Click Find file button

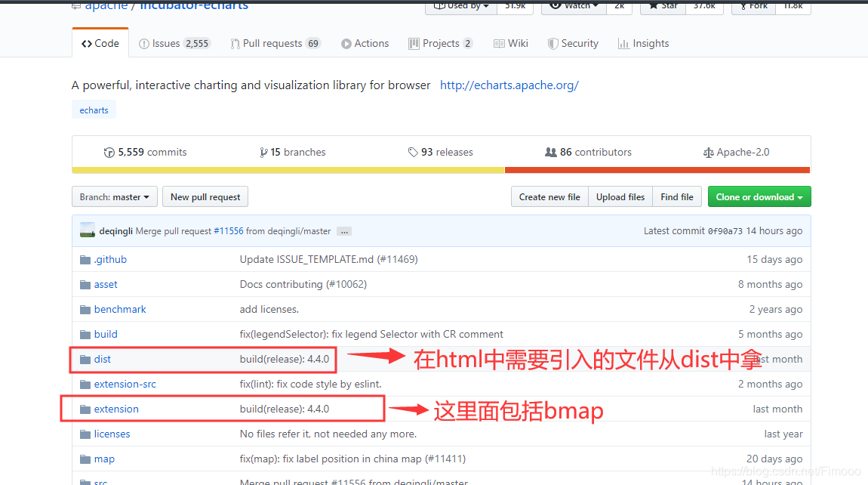677,196
